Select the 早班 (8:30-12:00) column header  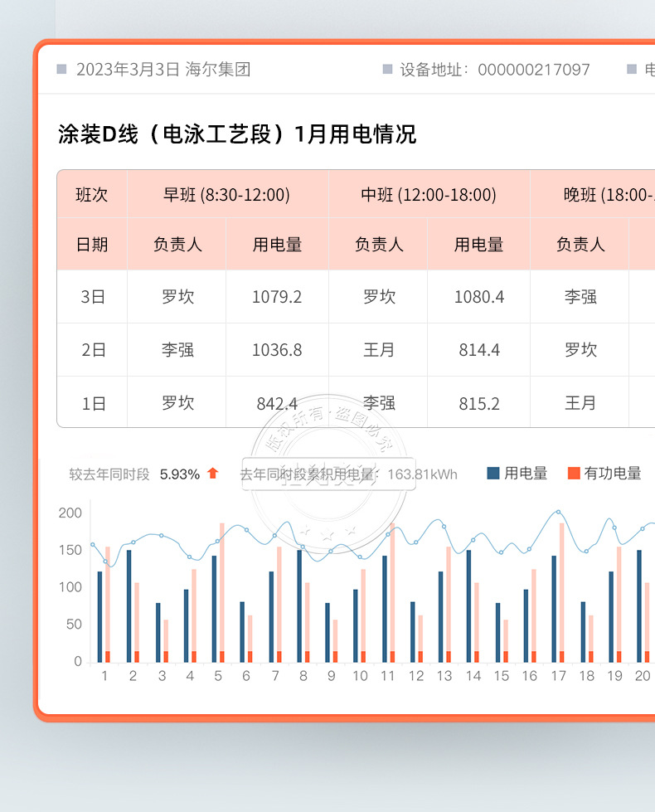point(227,195)
